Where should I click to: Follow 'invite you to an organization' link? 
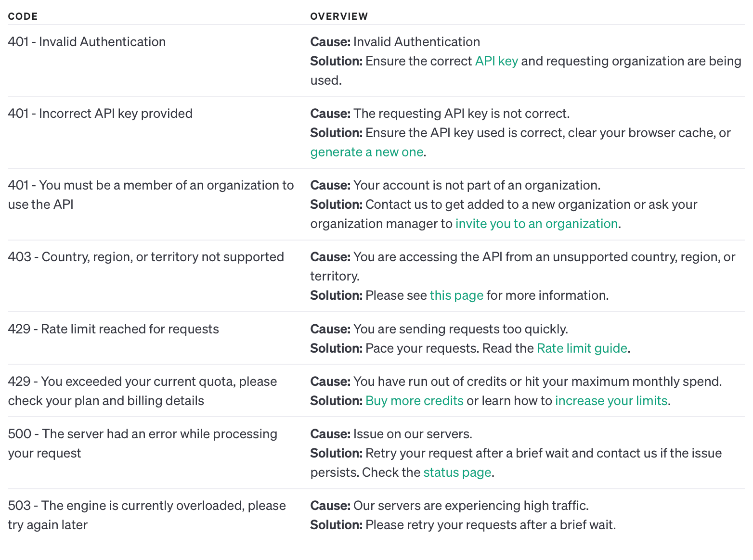pyautogui.click(x=536, y=224)
